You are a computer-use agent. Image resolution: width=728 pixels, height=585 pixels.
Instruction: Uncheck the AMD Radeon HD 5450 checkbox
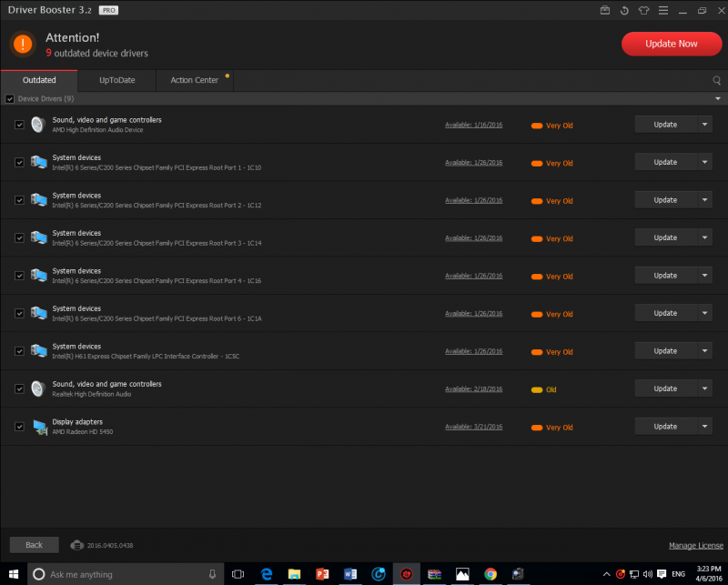coord(19,427)
